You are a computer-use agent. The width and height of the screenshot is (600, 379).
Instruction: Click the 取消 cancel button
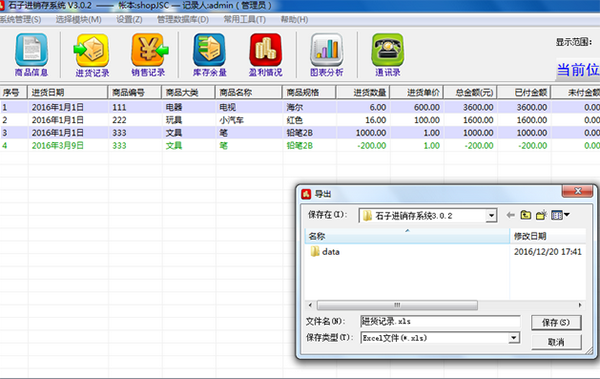(x=556, y=341)
